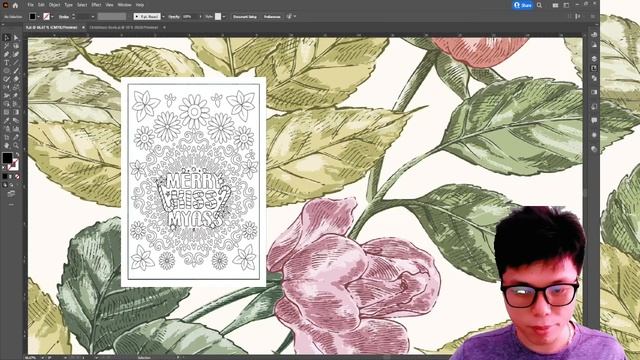Set paint type to Color

(4, 176)
